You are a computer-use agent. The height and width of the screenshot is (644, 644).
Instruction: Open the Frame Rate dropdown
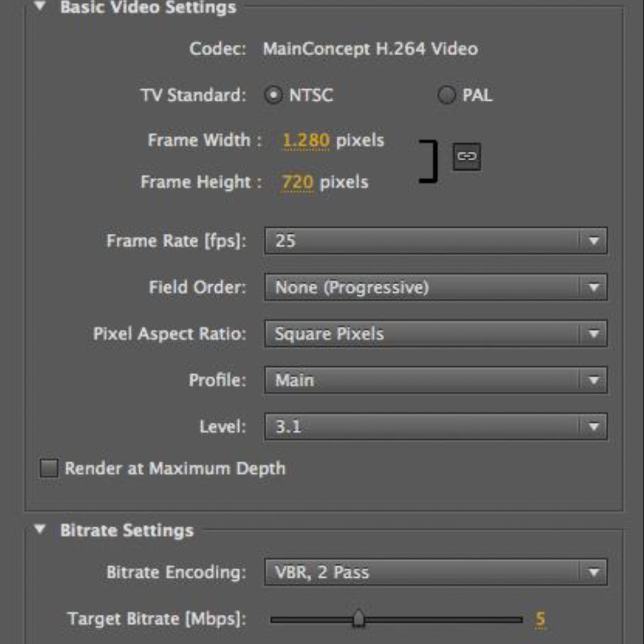coord(436,241)
